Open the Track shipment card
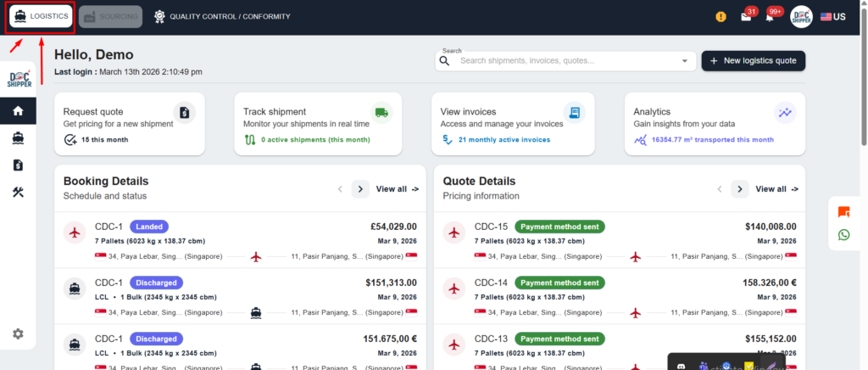868x370 pixels. [318, 124]
